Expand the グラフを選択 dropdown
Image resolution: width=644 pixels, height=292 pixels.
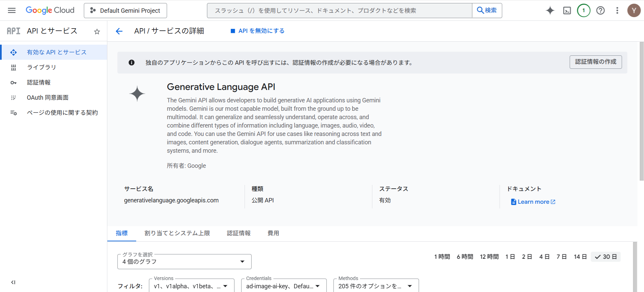click(x=184, y=261)
